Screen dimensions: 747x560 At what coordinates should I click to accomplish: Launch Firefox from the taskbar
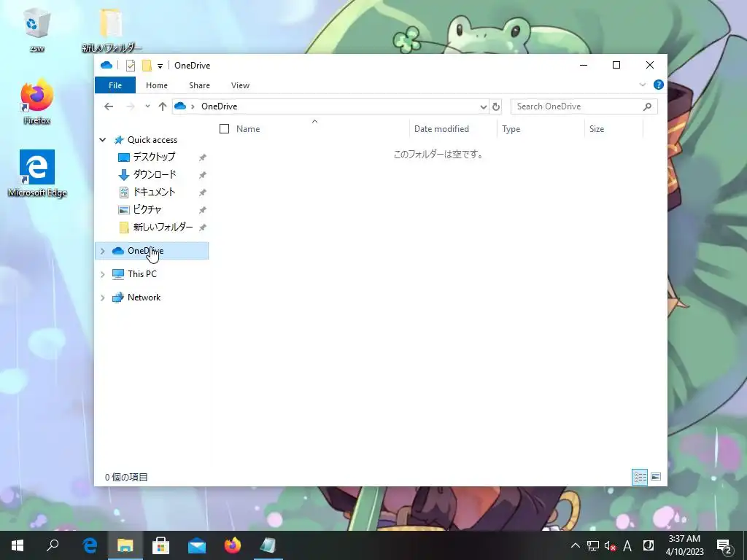tap(233, 545)
